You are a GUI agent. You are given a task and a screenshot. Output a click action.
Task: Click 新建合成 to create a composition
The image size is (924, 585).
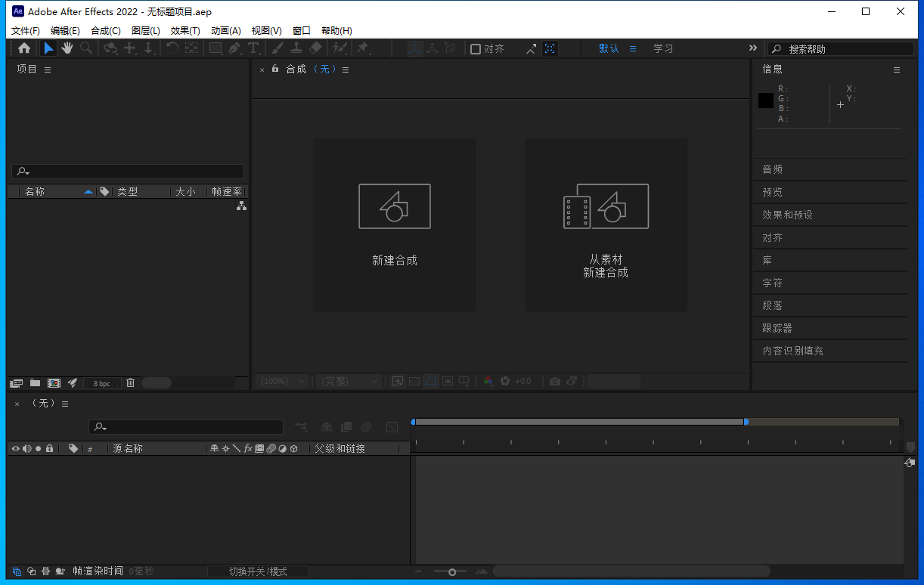tap(394, 224)
